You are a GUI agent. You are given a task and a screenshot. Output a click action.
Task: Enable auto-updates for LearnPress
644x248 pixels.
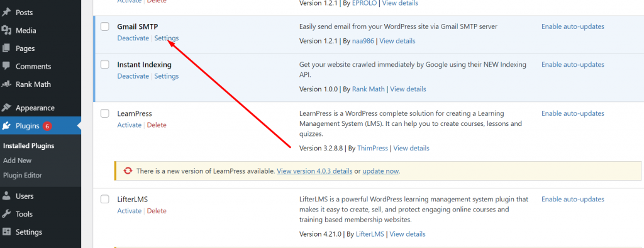point(572,113)
